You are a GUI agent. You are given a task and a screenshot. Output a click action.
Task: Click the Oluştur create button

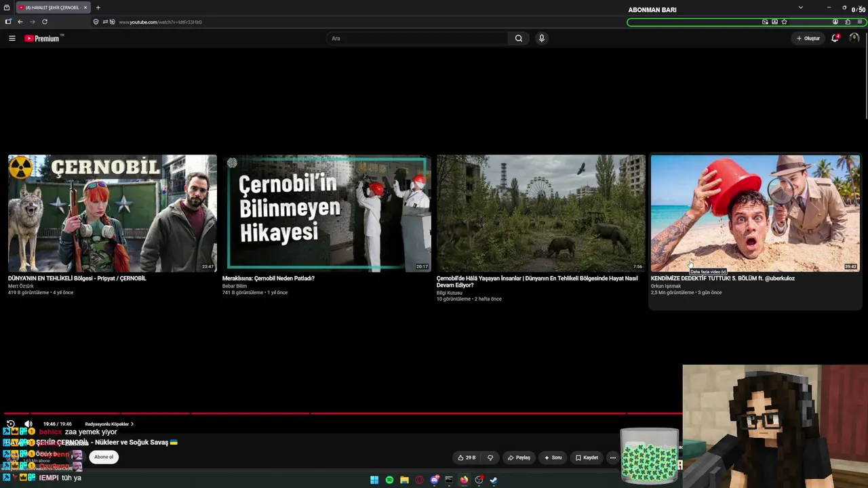pos(808,39)
